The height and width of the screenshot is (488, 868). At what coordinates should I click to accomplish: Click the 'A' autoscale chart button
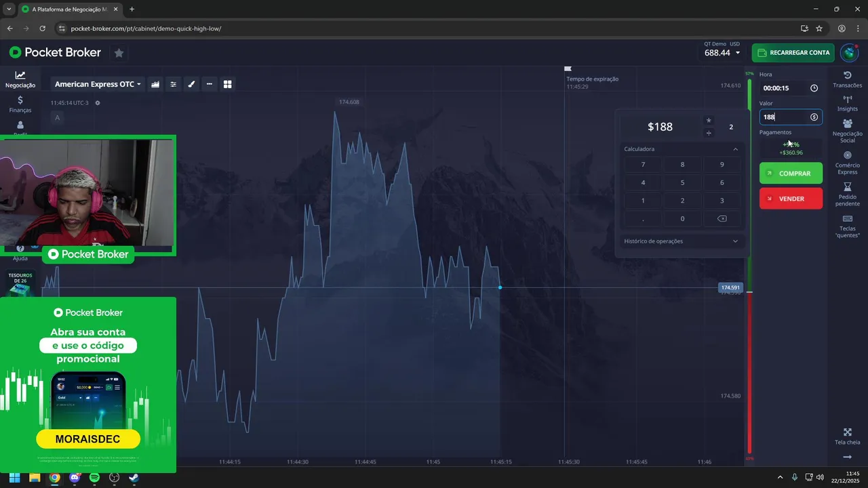57,118
